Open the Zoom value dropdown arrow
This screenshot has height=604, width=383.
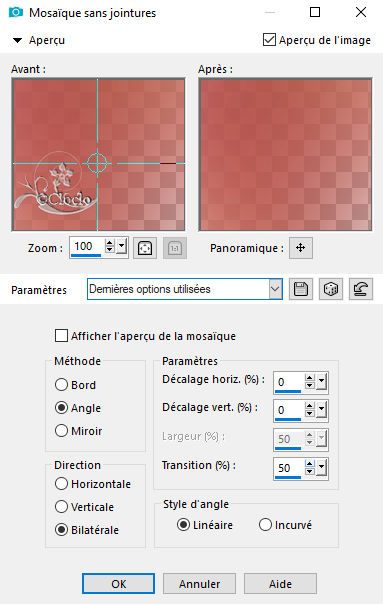click(x=122, y=246)
